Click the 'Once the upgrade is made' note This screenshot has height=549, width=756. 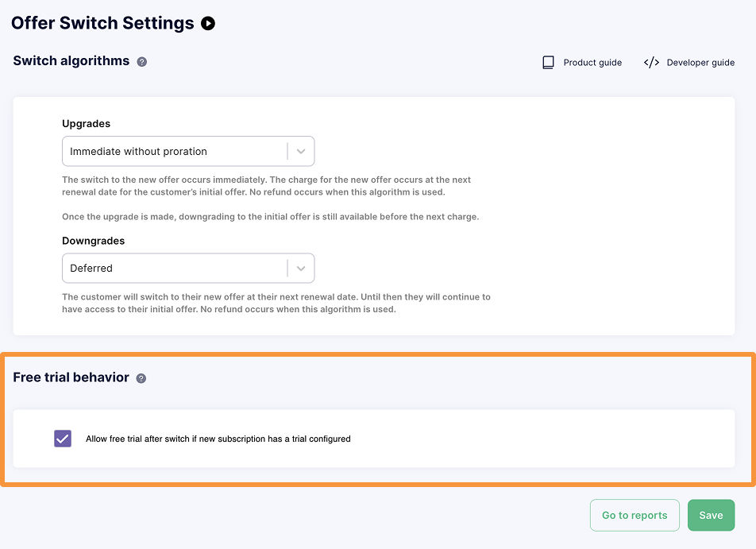[271, 217]
